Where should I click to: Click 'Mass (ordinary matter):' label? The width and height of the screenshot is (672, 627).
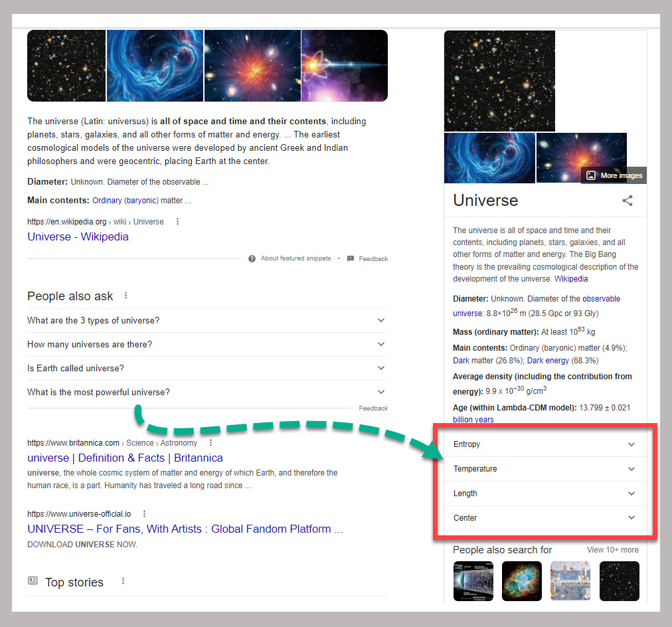tap(496, 332)
